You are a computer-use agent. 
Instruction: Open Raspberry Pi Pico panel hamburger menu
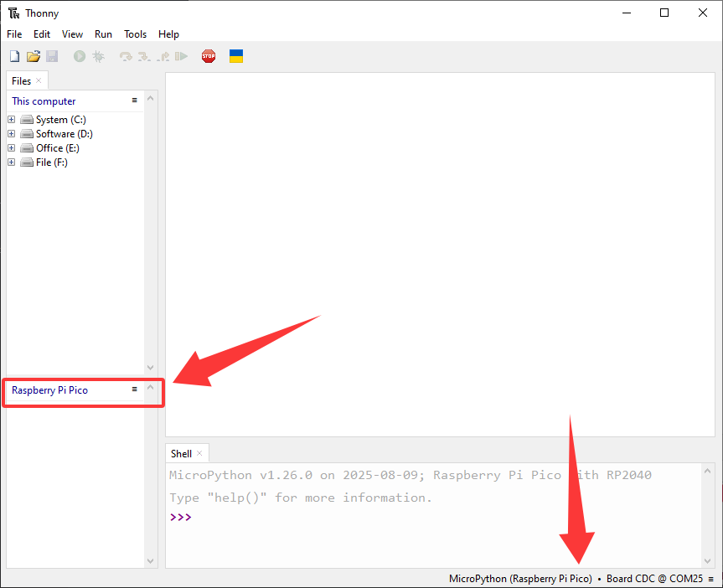(x=135, y=389)
